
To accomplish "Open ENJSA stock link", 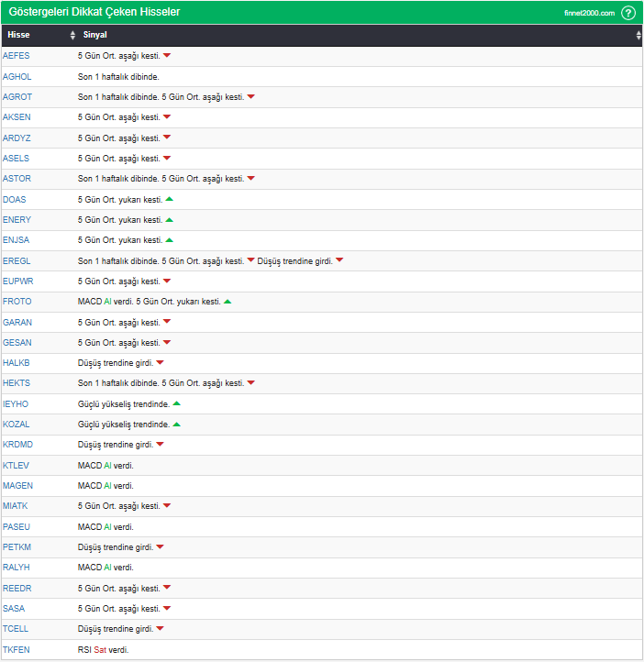I will (x=16, y=240).
